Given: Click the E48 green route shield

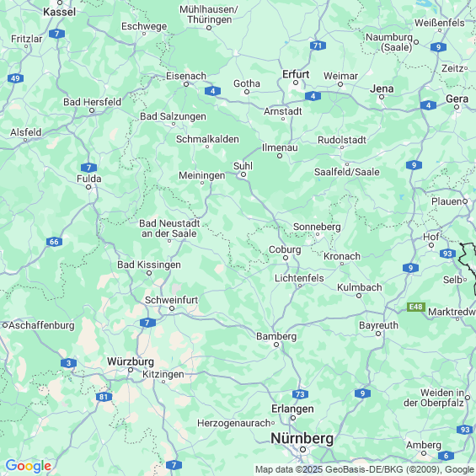Looking at the screenshot, I should click(416, 307).
